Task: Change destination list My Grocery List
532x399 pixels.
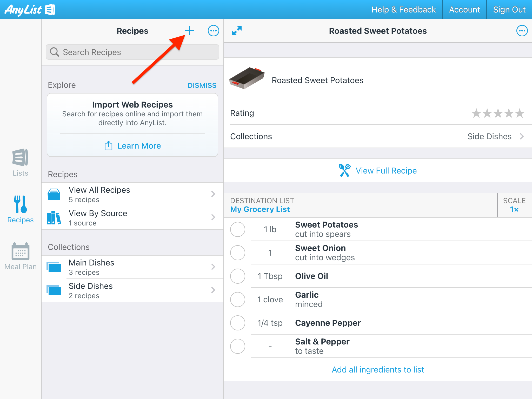Action: pyautogui.click(x=260, y=209)
